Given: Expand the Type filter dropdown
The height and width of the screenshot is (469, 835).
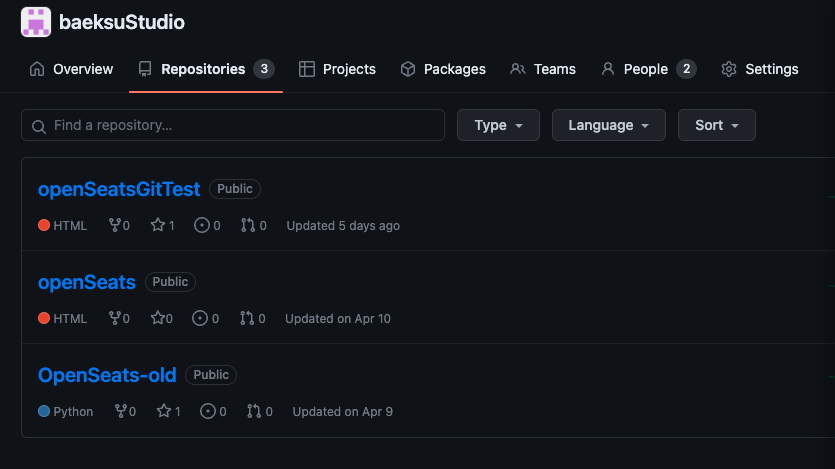Looking at the screenshot, I should pyautogui.click(x=498, y=125).
